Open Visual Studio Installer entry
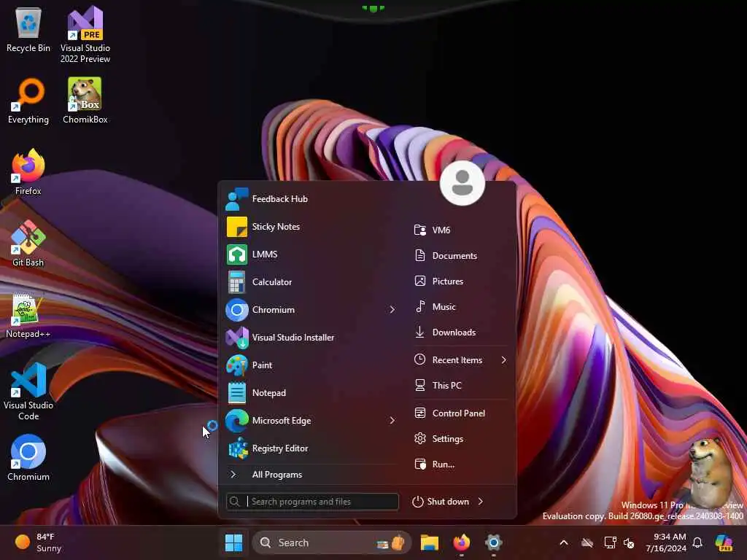Viewport: 747px width, 560px height. pyautogui.click(x=311, y=337)
